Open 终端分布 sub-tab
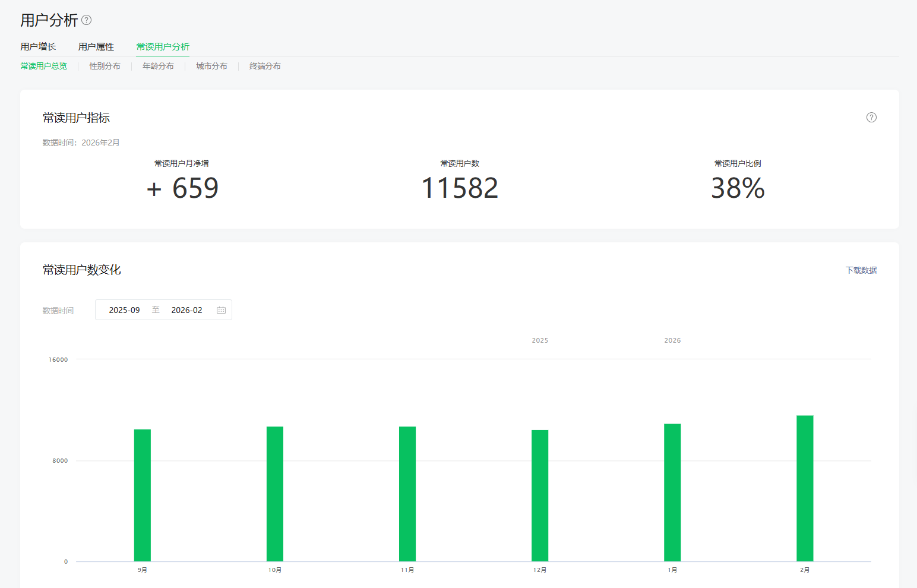Screen dimensions: 917x588 (265, 67)
